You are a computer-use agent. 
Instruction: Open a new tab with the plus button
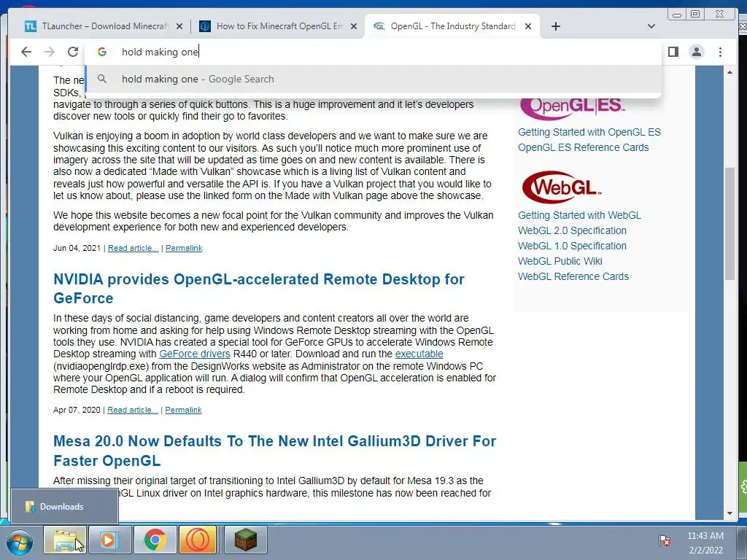coord(555,26)
